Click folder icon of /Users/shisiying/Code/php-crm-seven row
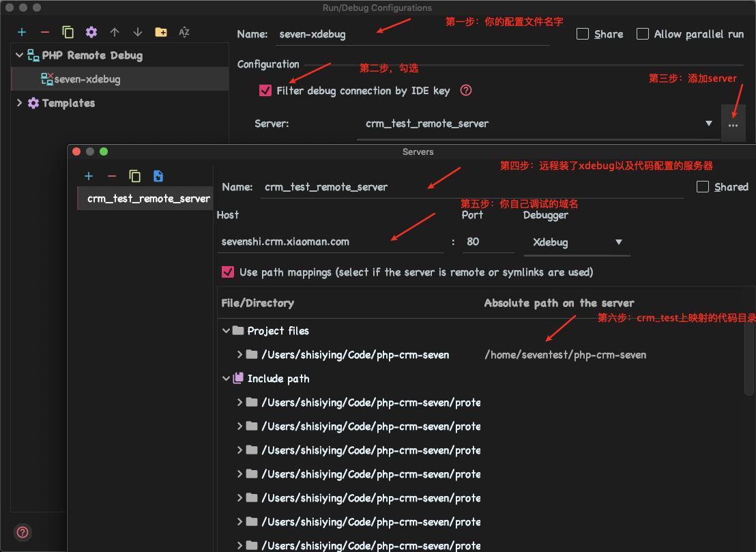Screen dimensions: 756x552 (x=252, y=355)
